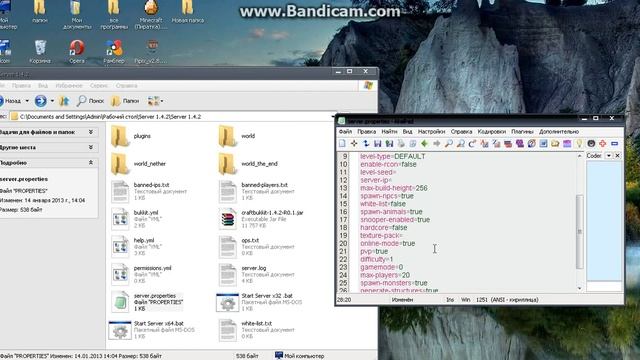This screenshot has width=640, height=360.
Task: Click the purple faces icon in AkelPad toolbar
Action: pos(520,144)
